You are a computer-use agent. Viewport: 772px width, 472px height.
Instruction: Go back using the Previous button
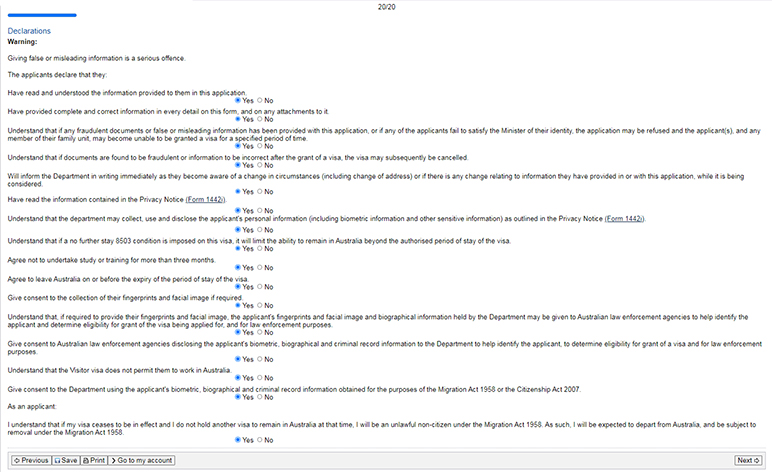pos(31,460)
